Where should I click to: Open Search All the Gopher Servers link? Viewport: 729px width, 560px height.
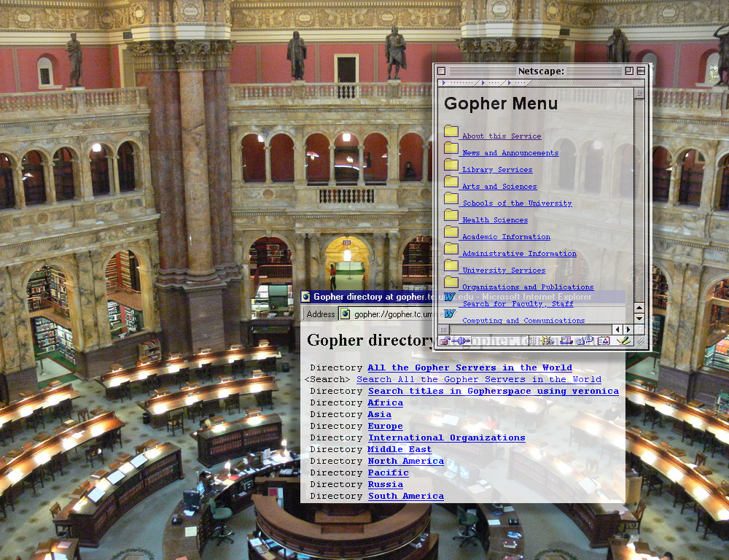(479, 380)
